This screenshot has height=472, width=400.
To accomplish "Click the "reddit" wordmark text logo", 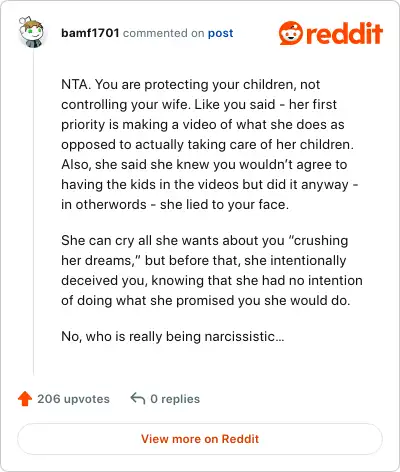I will 344,33.
